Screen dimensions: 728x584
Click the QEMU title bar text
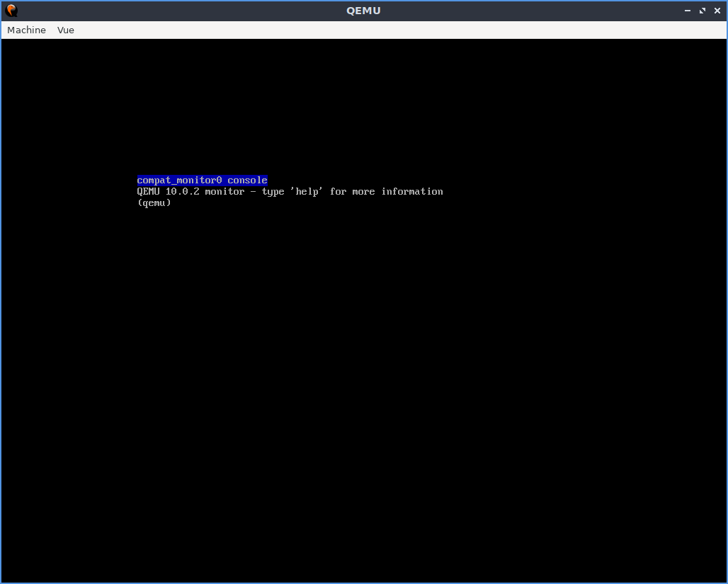click(363, 11)
